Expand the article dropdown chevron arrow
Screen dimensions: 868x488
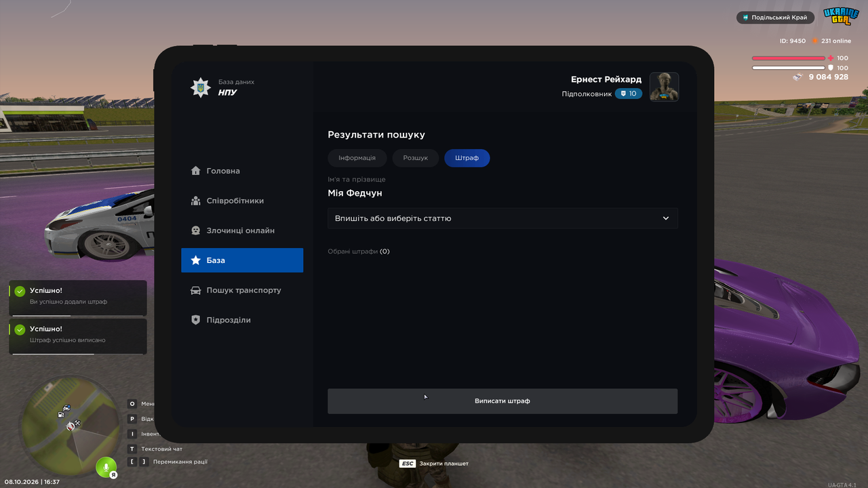pos(666,218)
